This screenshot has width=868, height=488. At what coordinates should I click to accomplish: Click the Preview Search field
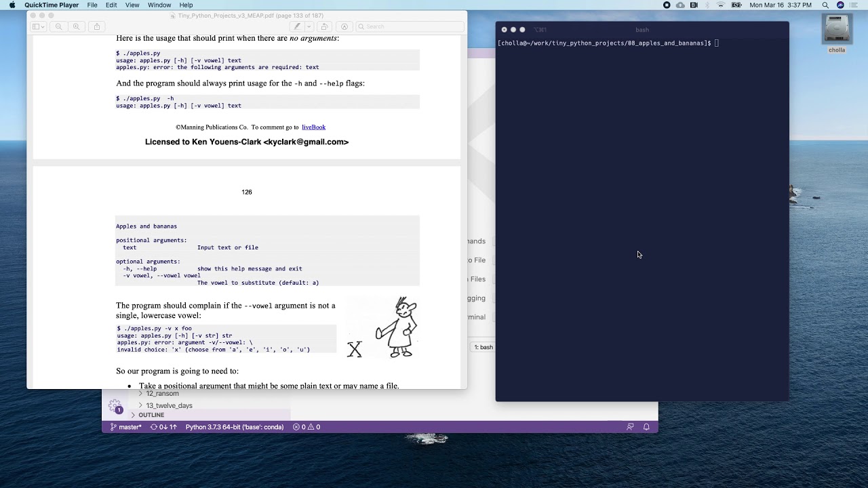pyautogui.click(x=409, y=26)
